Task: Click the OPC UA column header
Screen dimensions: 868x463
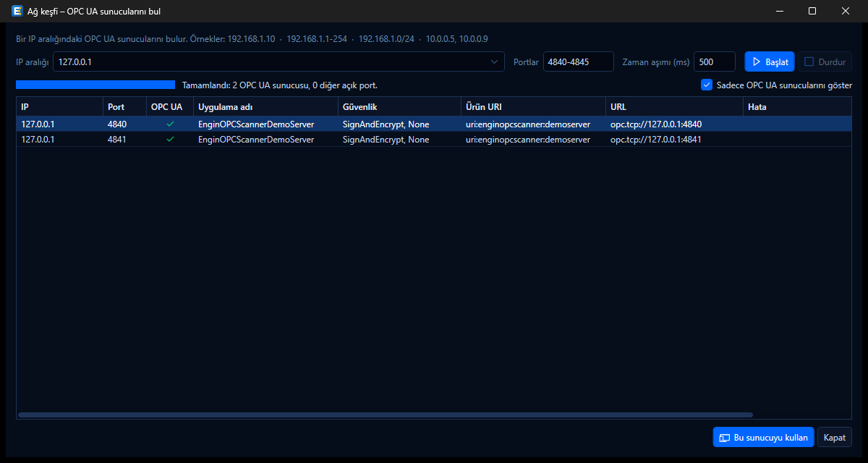Action: point(170,107)
